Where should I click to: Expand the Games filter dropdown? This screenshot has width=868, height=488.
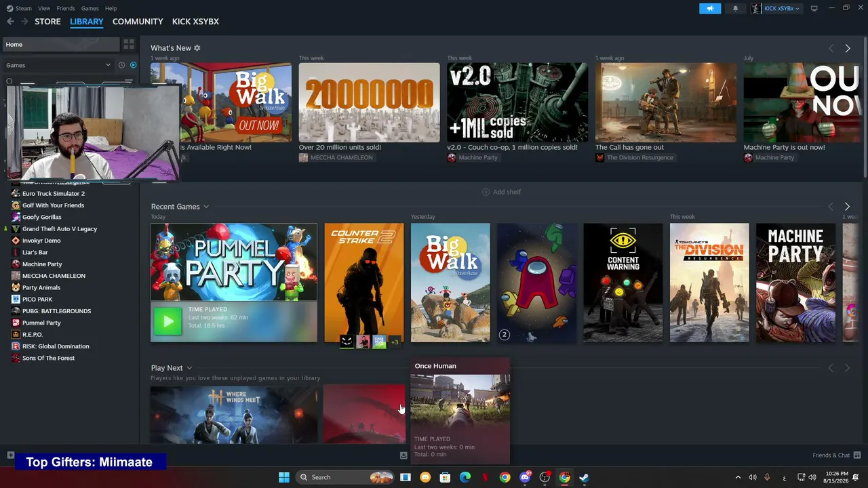(58, 65)
